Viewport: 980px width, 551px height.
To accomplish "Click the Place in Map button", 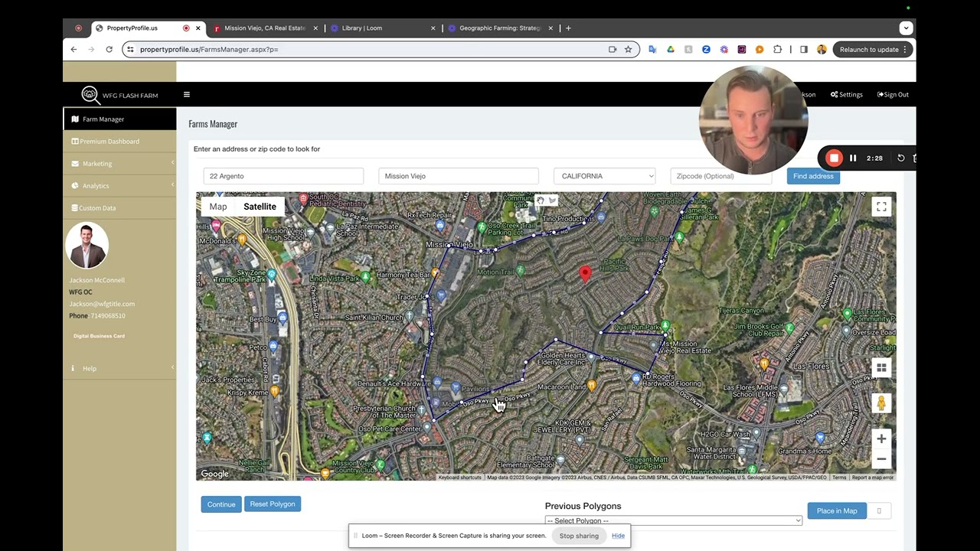I will (837, 511).
